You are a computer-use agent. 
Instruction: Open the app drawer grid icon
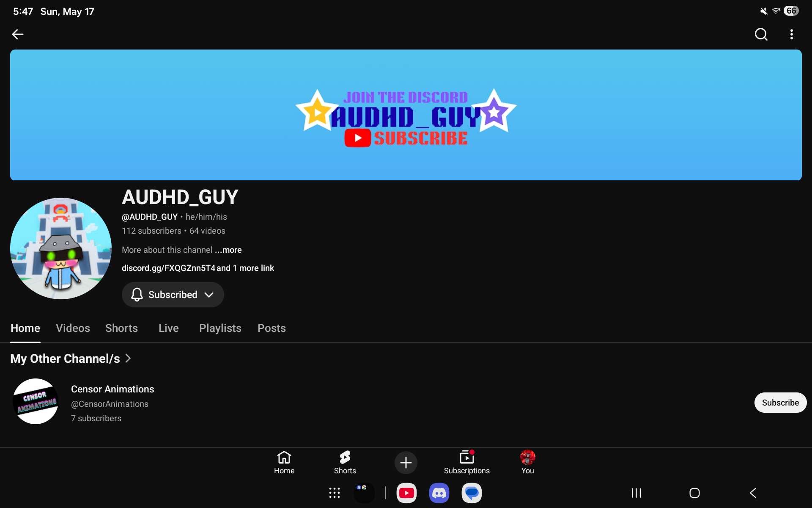(335, 493)
